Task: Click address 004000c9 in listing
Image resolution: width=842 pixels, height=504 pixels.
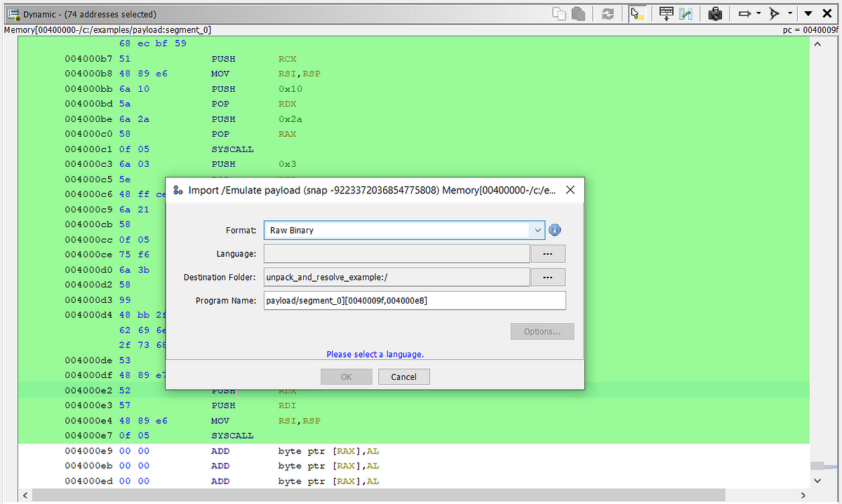Action: [88, 210]
